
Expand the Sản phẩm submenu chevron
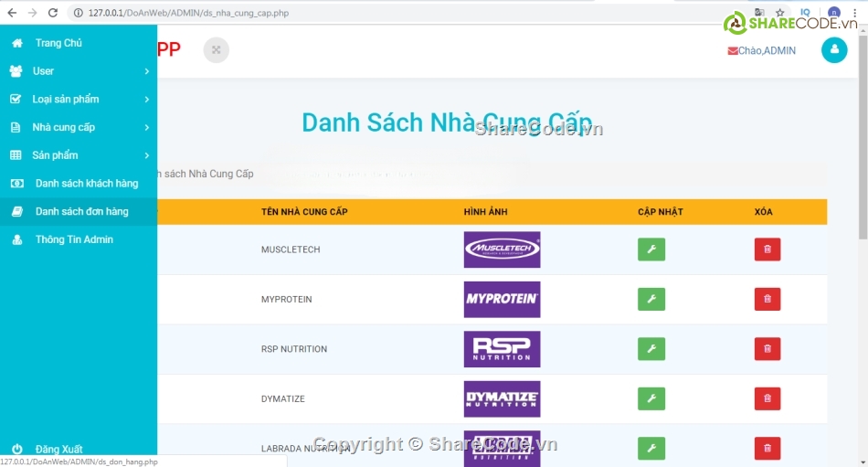(x=147, y=155)
